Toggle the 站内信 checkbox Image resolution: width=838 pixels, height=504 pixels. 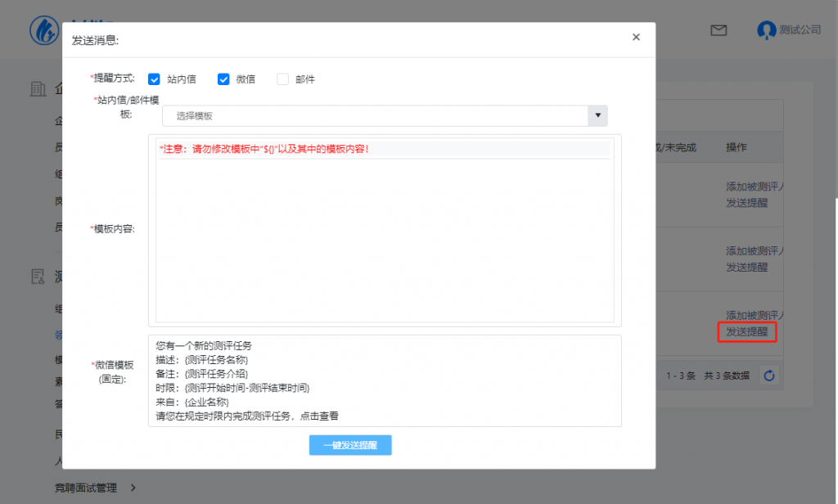(x=154, y=79)
